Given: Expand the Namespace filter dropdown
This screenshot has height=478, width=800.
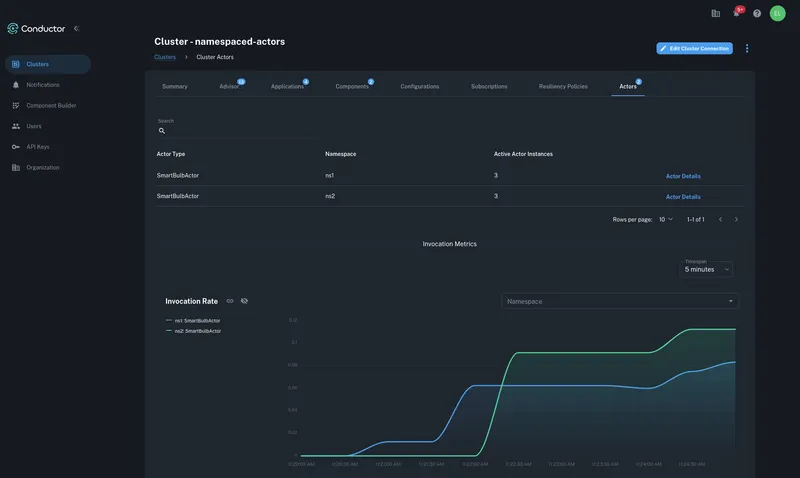Looking at the screenshot, I should click(620, 301).
